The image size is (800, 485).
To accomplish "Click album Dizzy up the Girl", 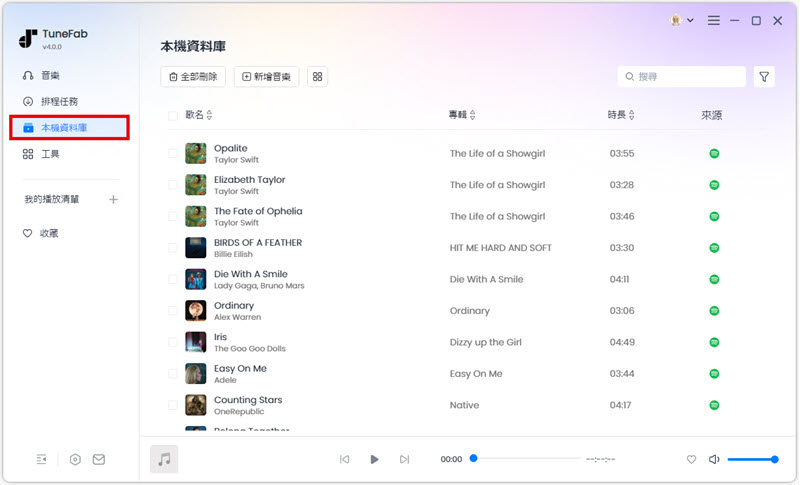I will pos(486,342).
